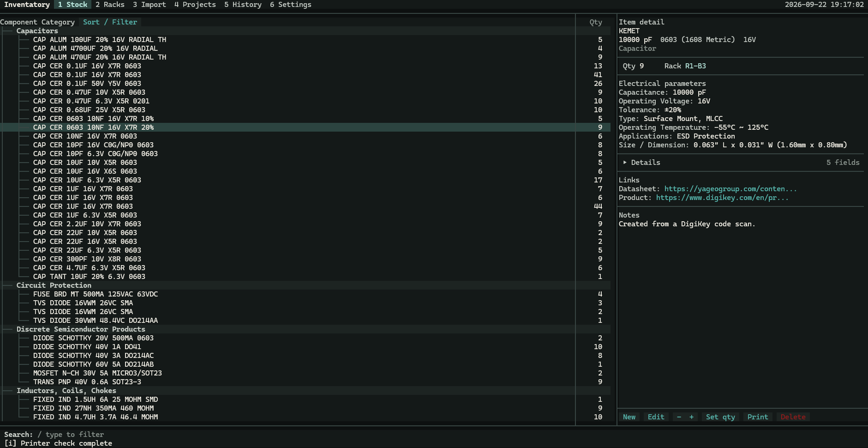The width and height of the screenshot is (868, 448).
Task: Click the New item button
Action: (x=629, y=417)
